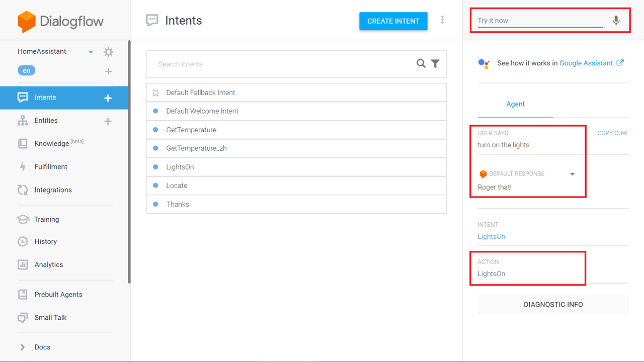The height and width of the screenshot is (362, 644).
Task: Click the Dialogflow logo icon
Action: (26, 22)
